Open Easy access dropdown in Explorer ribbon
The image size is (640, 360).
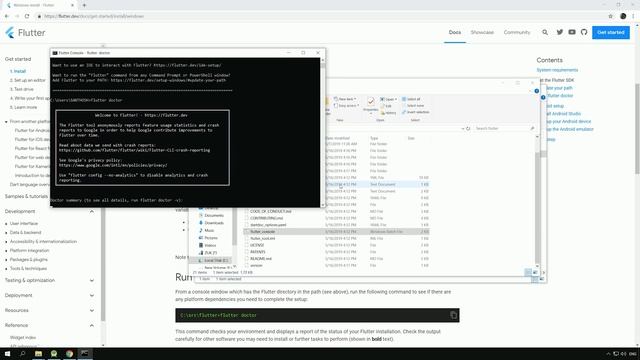[x=347, y=106]
